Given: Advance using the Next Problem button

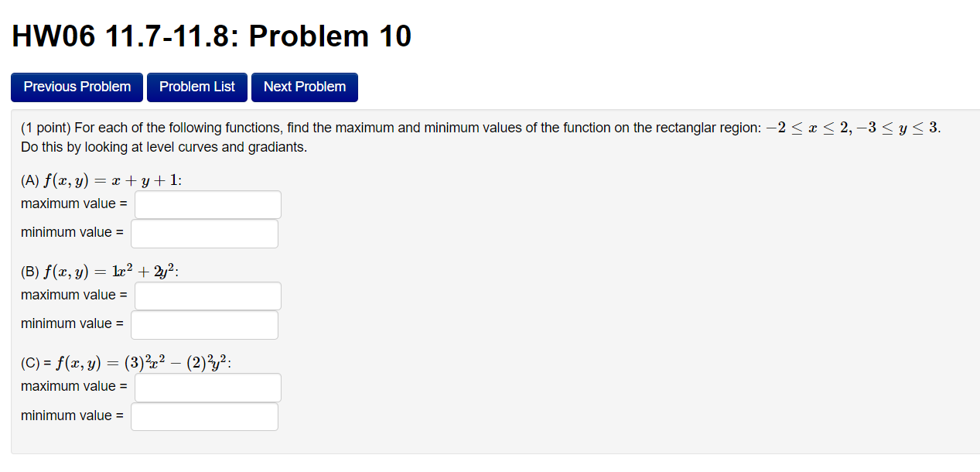Looking at the screenshot, I should click(x=304, y=87).
